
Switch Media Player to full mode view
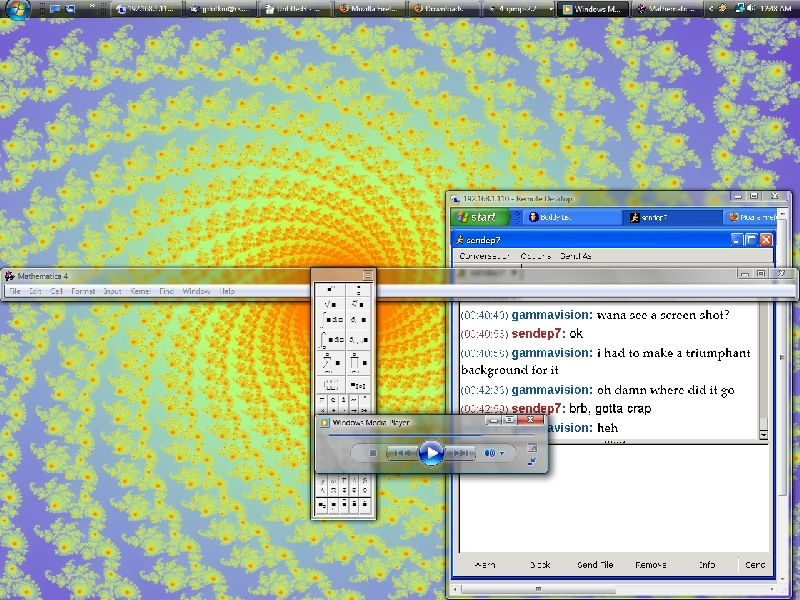pyautogui.click(x=532, y=447)
